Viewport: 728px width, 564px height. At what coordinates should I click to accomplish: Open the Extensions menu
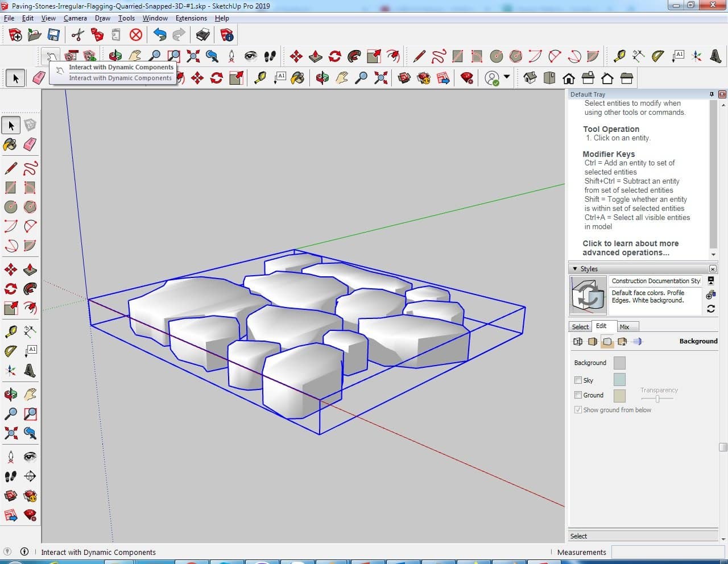tap(191, 18)
